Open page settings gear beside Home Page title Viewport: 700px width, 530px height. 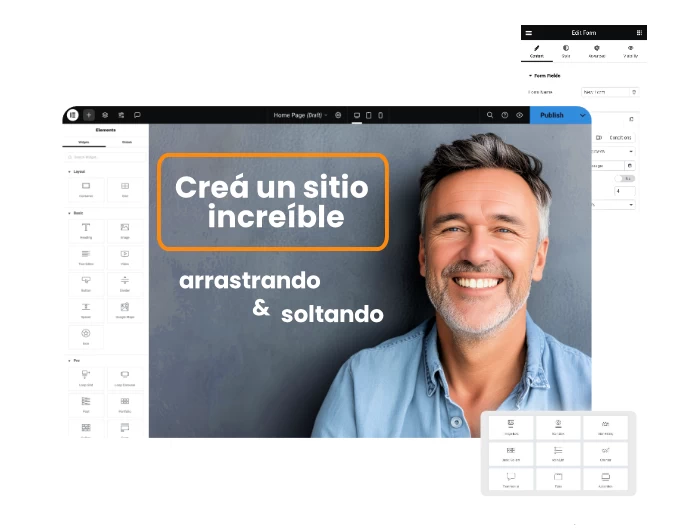point(338,115)
